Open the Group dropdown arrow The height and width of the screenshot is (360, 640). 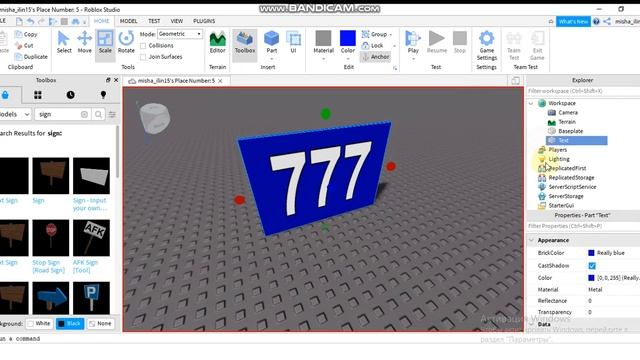tap(391, 35)
